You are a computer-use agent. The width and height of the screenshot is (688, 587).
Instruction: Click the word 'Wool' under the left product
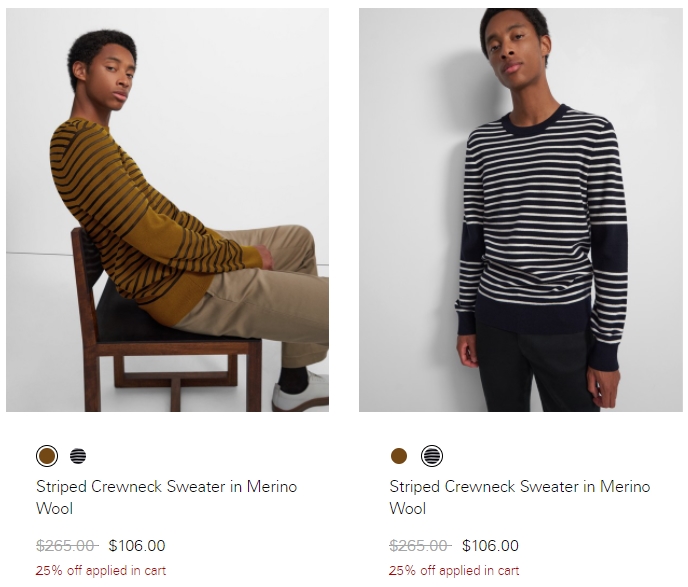(54, 508)
